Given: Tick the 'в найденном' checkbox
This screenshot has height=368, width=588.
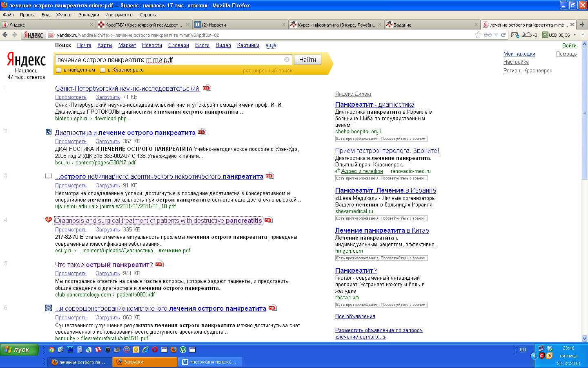Looking at the screenshot, I should coord(59,70).
